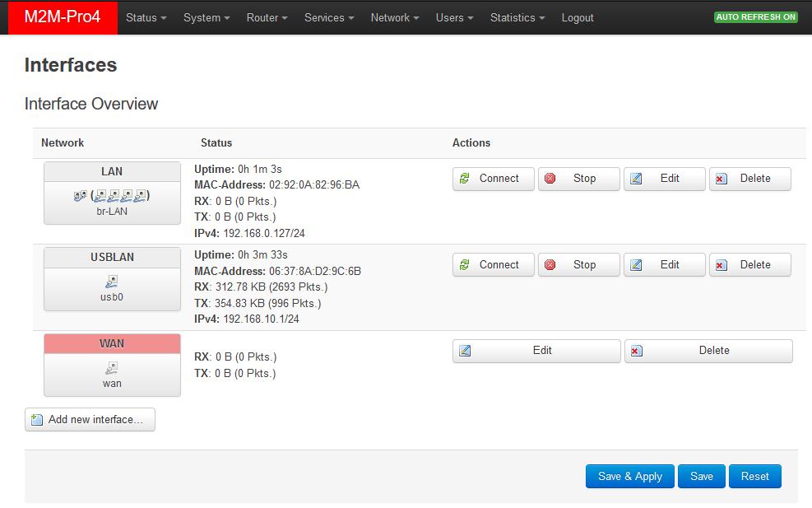Screen dimensions: 812x508
Task: Toggle the Auto Refresh On indicator
Action: 755,17
